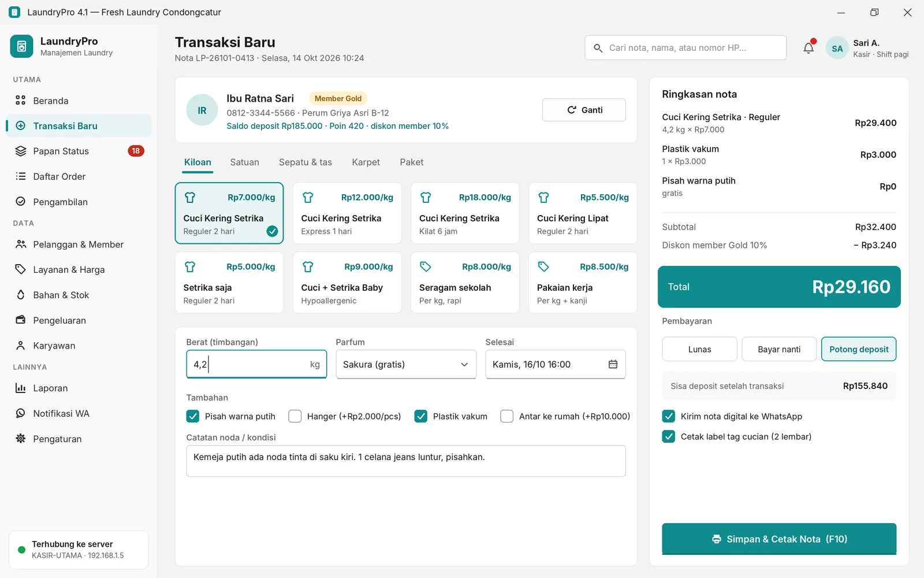The height and width of the screenshot is (578, 924).
Task: Go to Beranda dashboard icon
Action: (x=21, y=101)
